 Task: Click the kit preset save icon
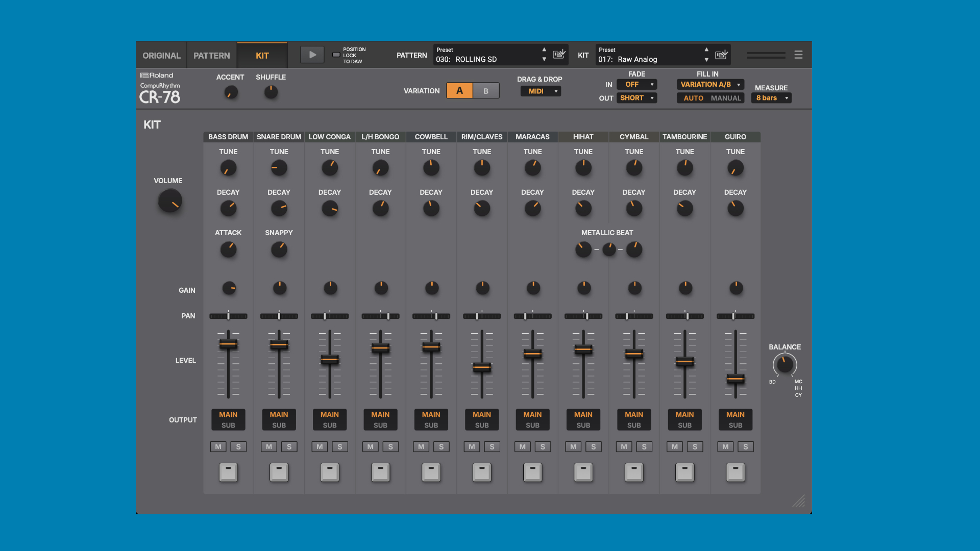(x=721, y=55)
